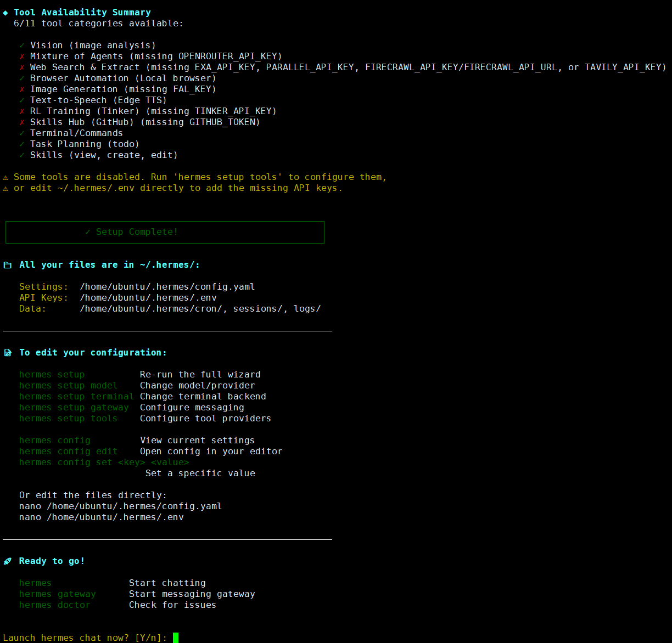This screenshot has height=643, width=672.
Task: Click the API Keys .env path
Action: point(148,298)
